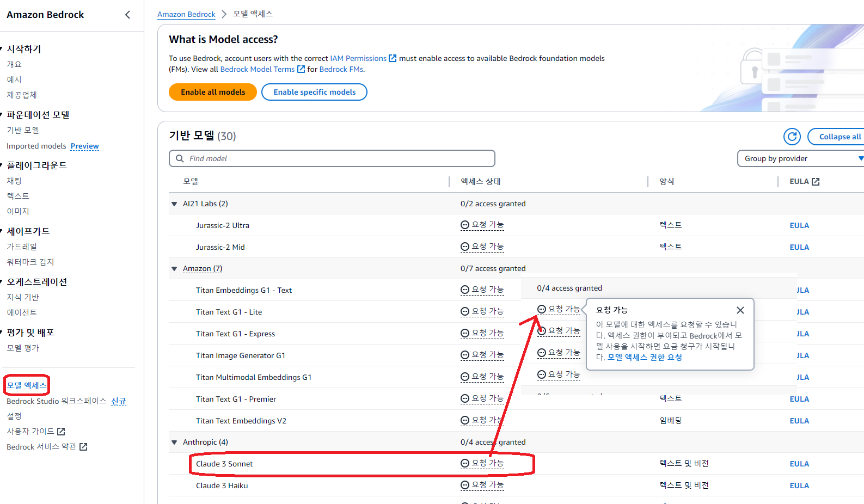Image resolution: width=864 pixels, height=504 pixels.
Task: Select 모델 액세스 in the sidebar
Action: pyautogui.click(x=27, y=385)
